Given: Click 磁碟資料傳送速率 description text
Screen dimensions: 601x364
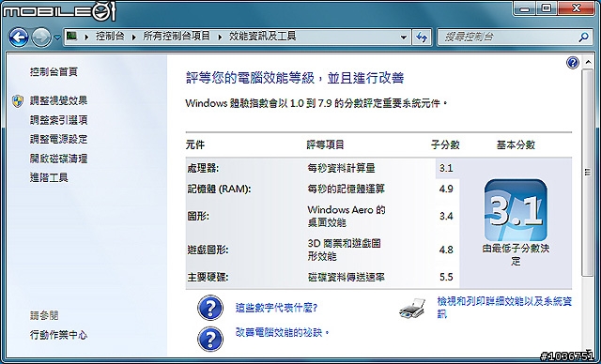Looking at the screenshot, I should point(347,277).
